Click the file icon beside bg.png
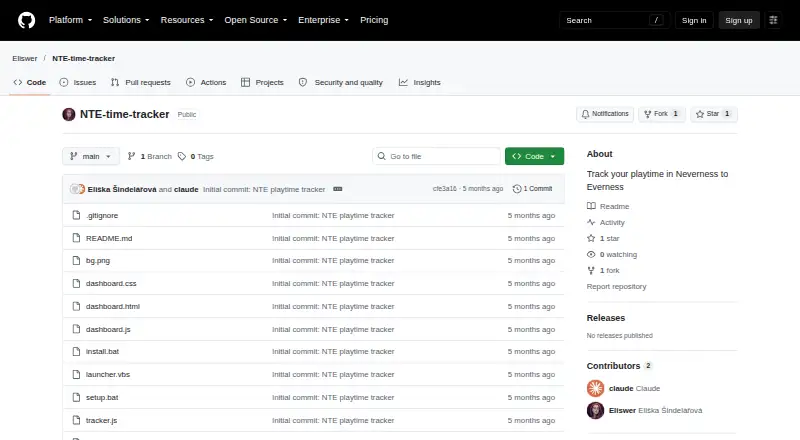The image size is (800, 440). [x=77, y=260]
